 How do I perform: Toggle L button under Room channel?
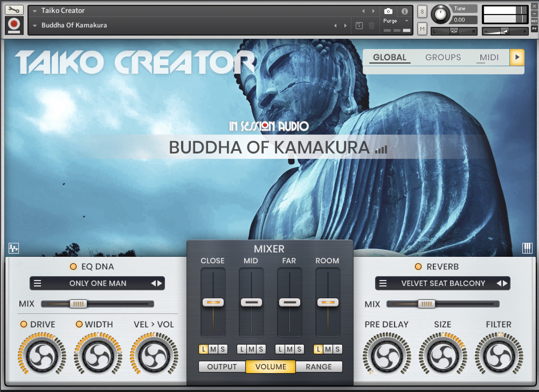tap(318, 349)
